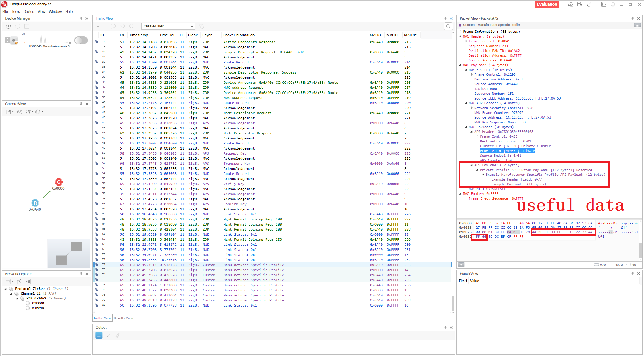Add a device in Device Manager
The width and height of the screenshot is (644, 356).
click(9, 26)
